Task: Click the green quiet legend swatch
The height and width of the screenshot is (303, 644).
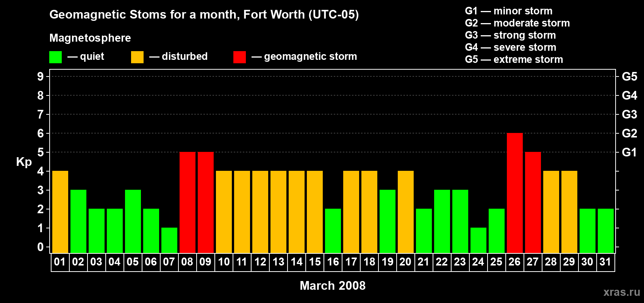Action: 55,57
